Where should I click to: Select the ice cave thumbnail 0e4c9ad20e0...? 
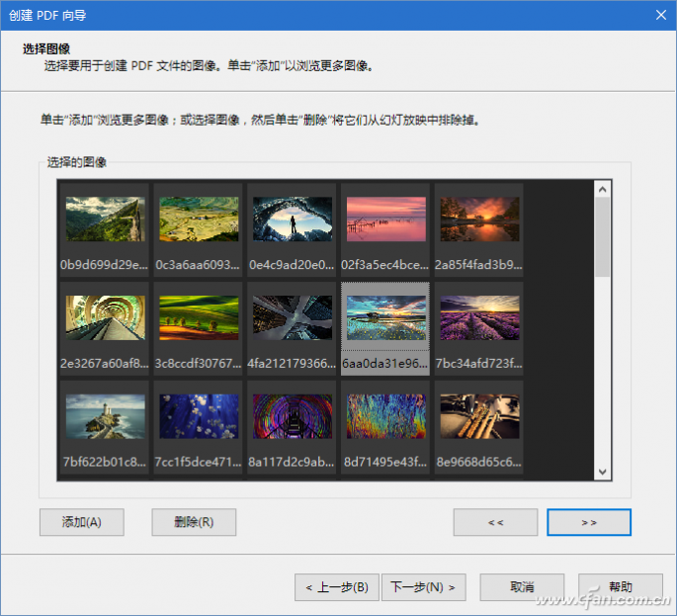[x=293, y=220]
